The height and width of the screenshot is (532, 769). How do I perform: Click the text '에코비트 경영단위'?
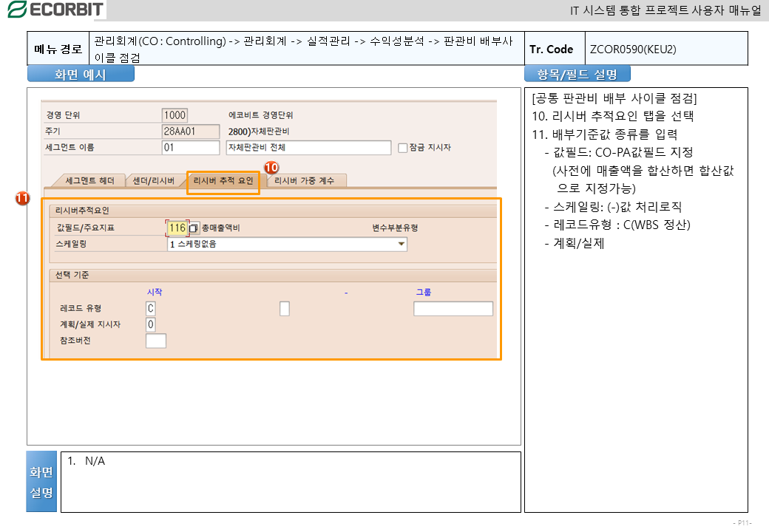click(260, 115)
